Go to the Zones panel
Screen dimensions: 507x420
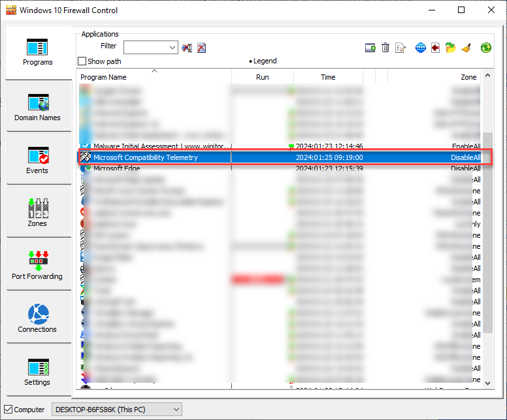tap(38, 212)
